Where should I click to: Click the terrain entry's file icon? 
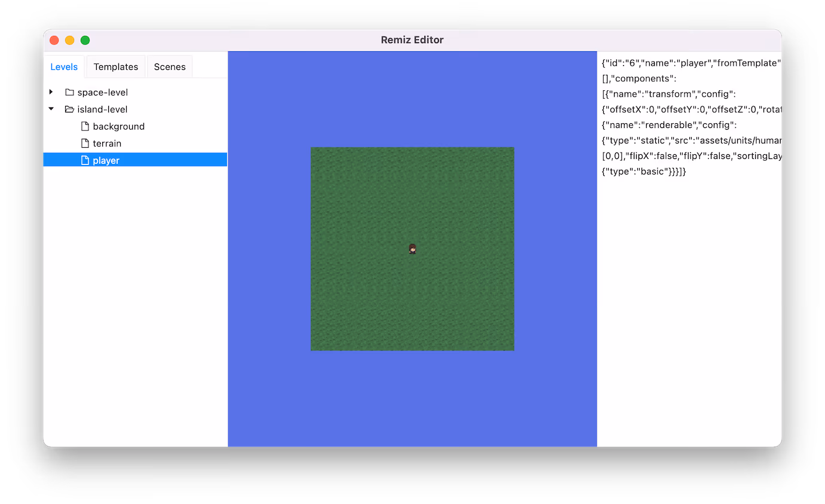point(85,143)
